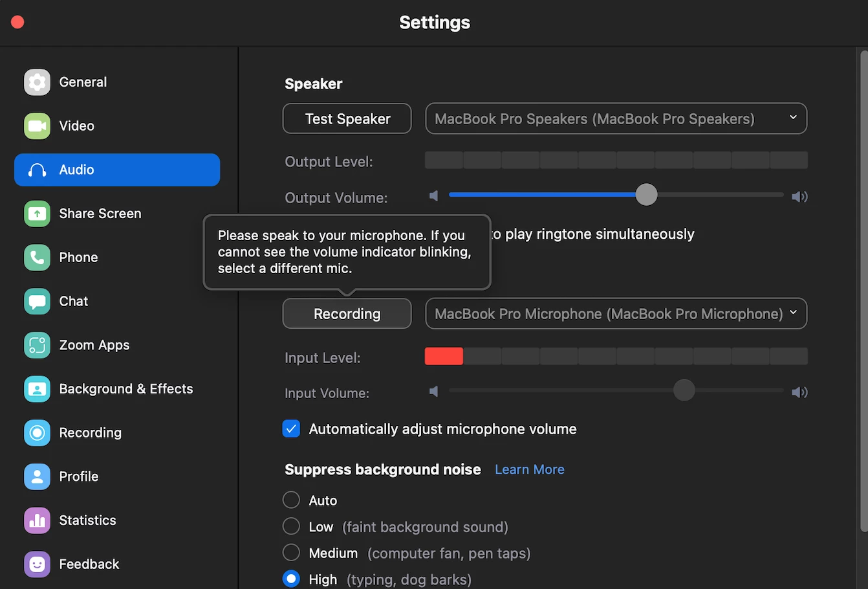Select Auto noise suppression
This screenshot has width=868, height=589.
pyautogui.click(x=291, y=500)
